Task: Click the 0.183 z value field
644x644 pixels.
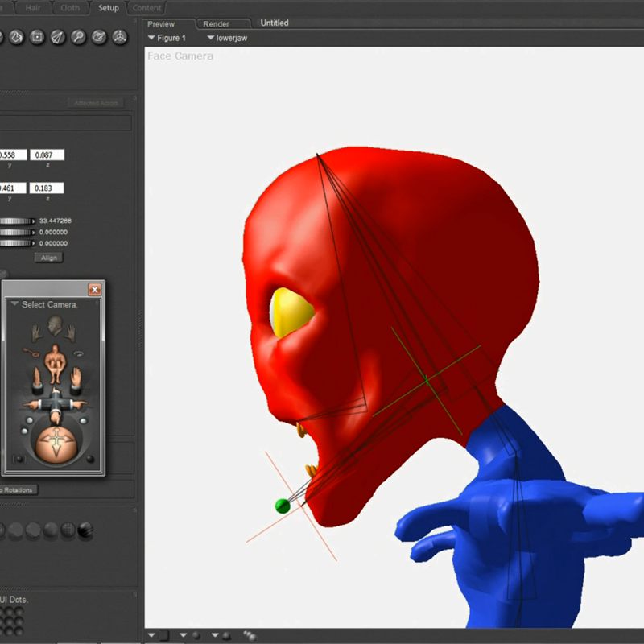Action: pyautogui.click(x=47, y=188)
